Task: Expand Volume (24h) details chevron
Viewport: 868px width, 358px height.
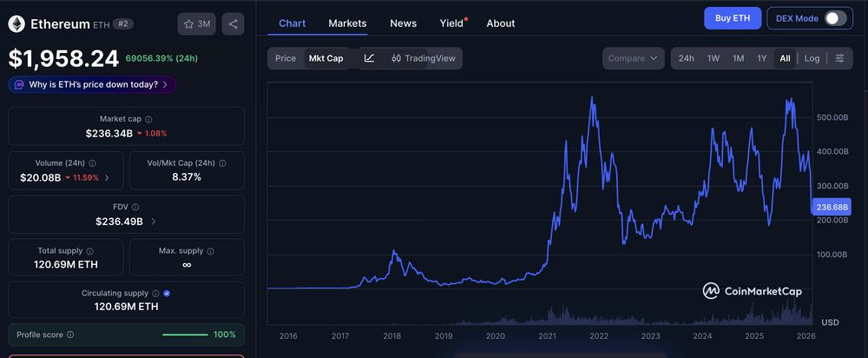Action: pyautogui.click(x=107, y=178)
